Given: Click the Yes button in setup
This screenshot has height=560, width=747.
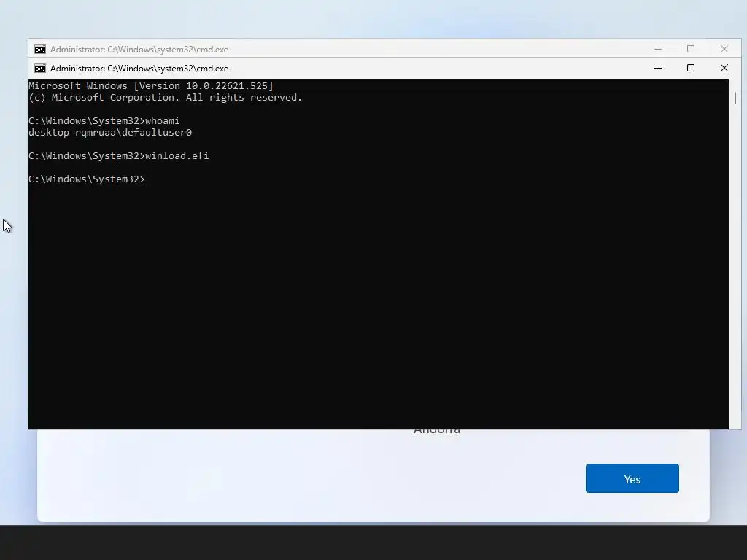Looking at the screenshot, I should (632, 478).
